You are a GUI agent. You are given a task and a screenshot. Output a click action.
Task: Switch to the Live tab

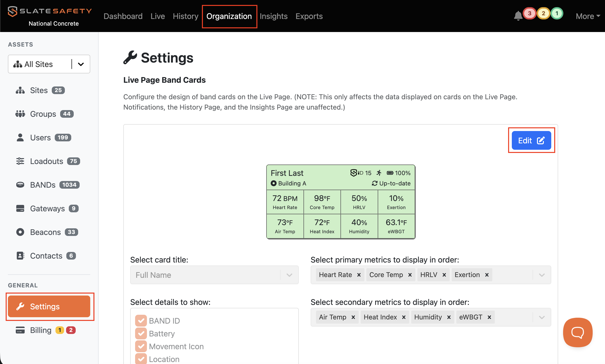(158, 16)
